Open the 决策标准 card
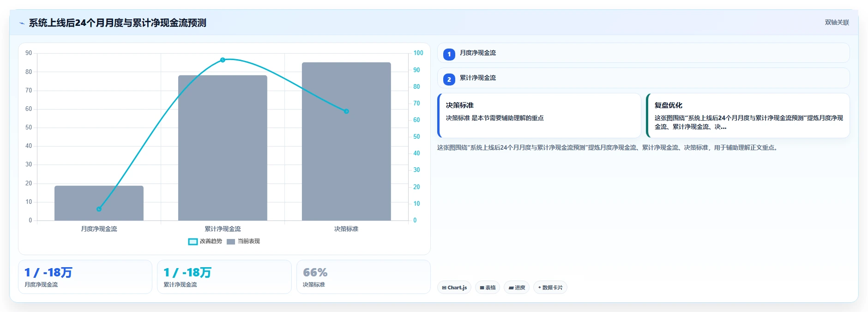 [539, 116]
